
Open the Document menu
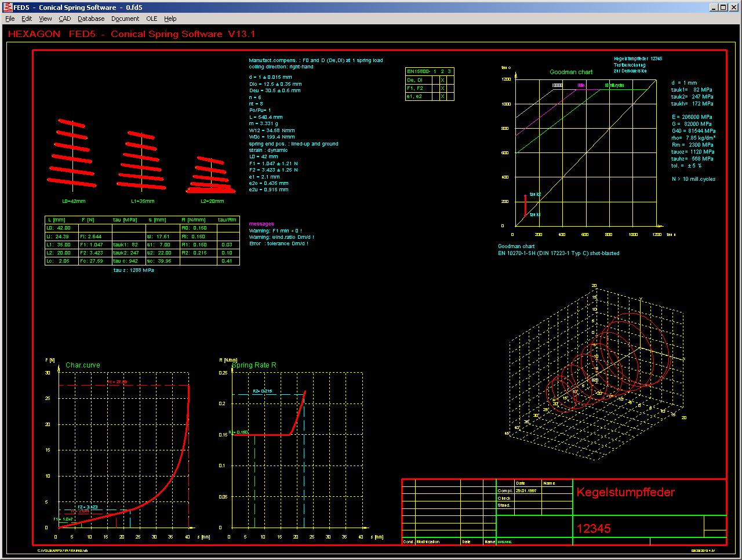[x=125, y=19]
